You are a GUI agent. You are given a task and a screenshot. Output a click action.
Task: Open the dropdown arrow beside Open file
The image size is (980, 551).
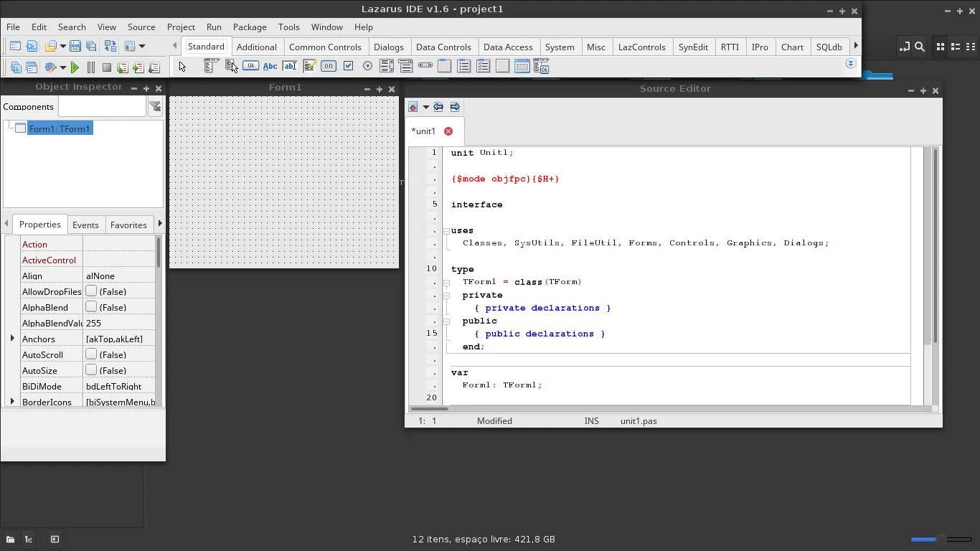pos(63,47)
